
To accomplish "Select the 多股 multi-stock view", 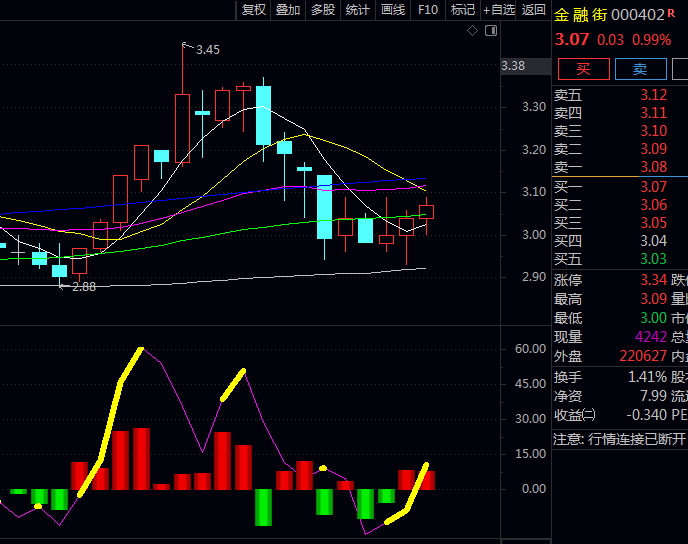I will [323, 10].
